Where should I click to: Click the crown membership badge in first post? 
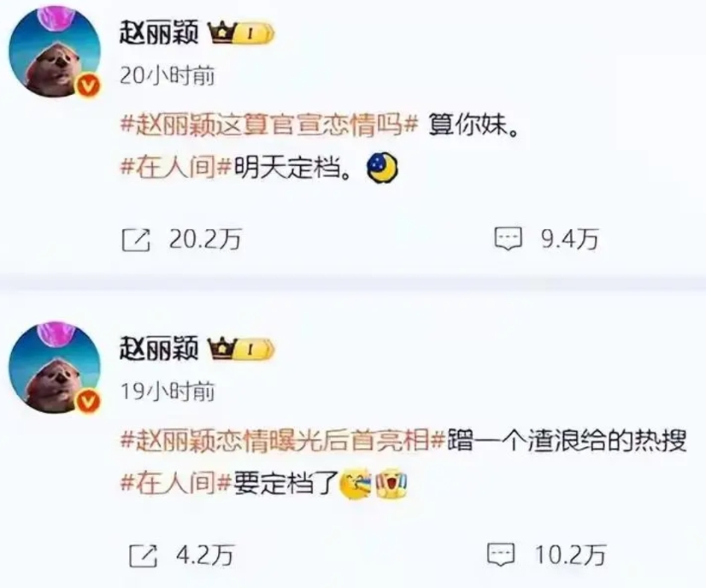coord(241,33)
